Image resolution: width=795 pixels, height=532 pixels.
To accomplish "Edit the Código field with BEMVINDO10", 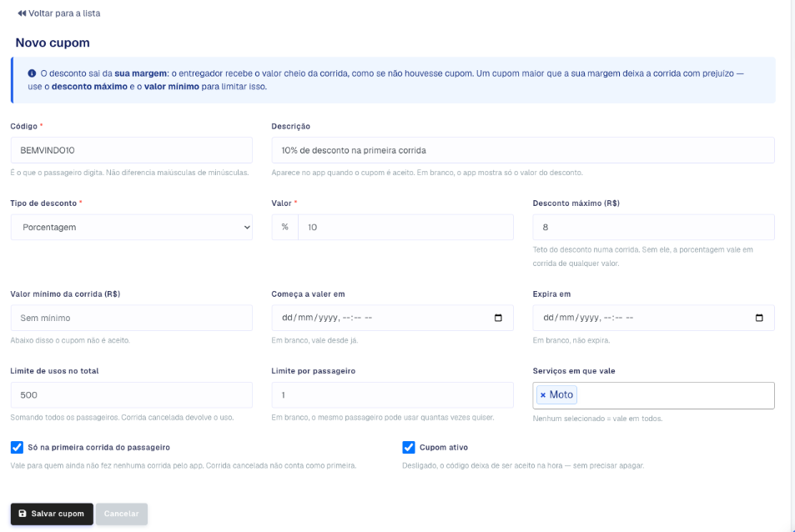I will click(131, 150).
